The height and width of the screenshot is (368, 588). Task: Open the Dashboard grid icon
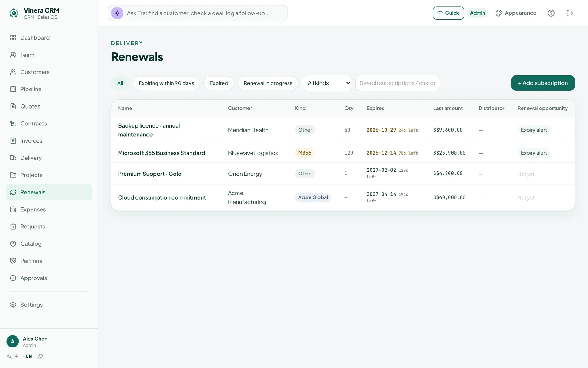tap(13, 38)
